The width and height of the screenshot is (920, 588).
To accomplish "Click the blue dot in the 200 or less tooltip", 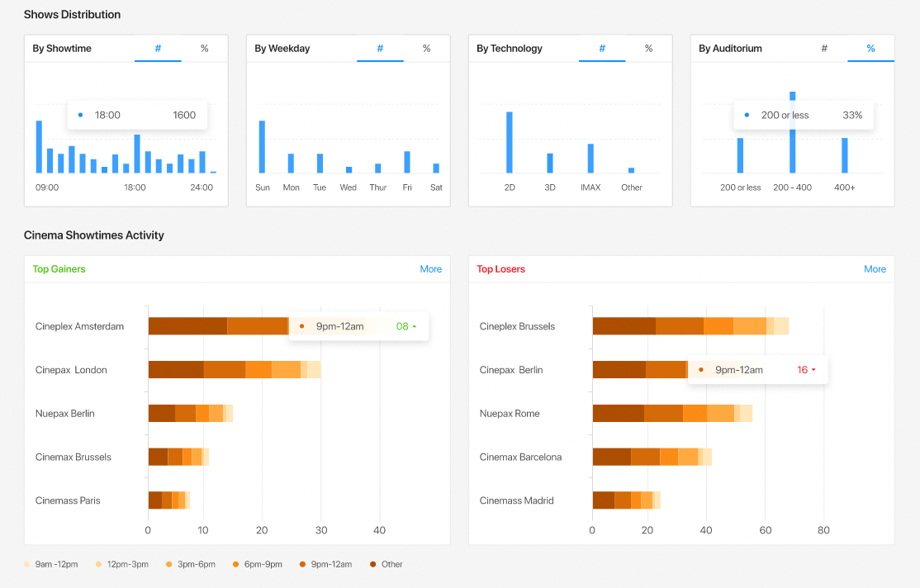I will pyautogui.click(x=747, y=115).
